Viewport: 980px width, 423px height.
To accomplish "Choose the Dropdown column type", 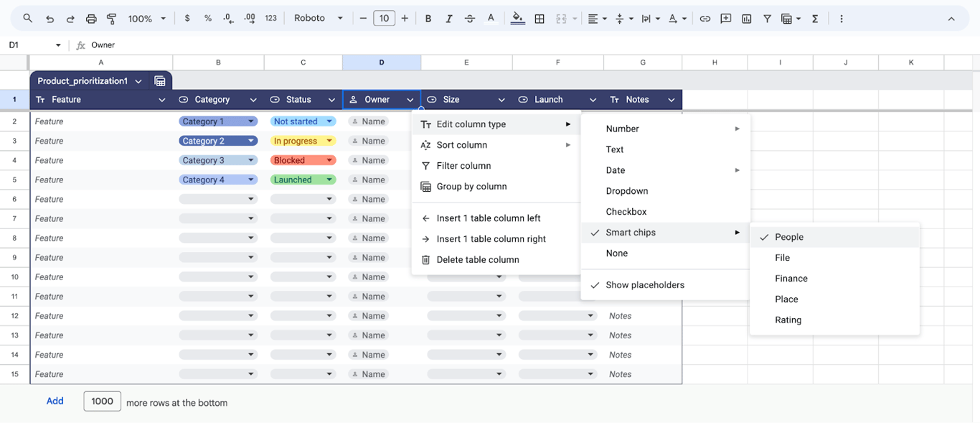I will (x=665, y=191).
